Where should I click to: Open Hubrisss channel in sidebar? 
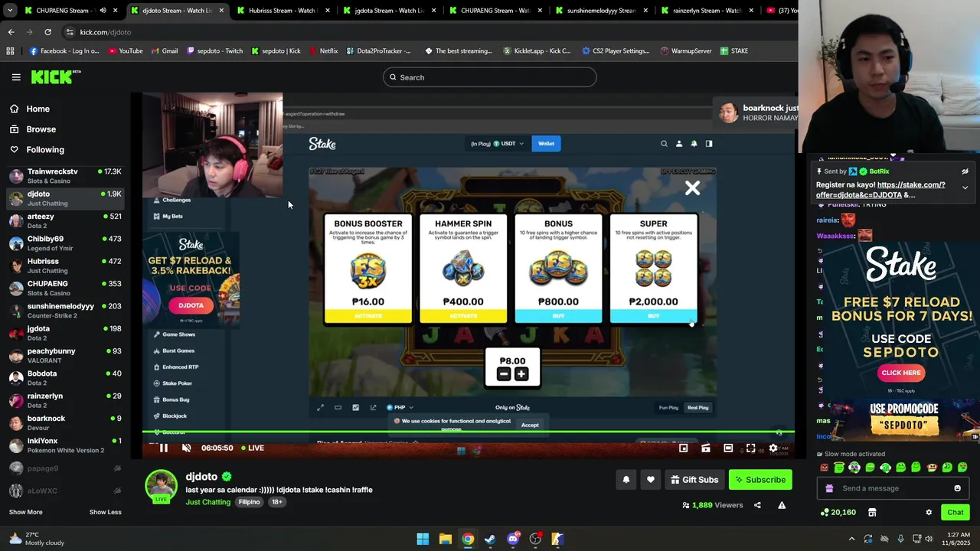coord(65,266)
